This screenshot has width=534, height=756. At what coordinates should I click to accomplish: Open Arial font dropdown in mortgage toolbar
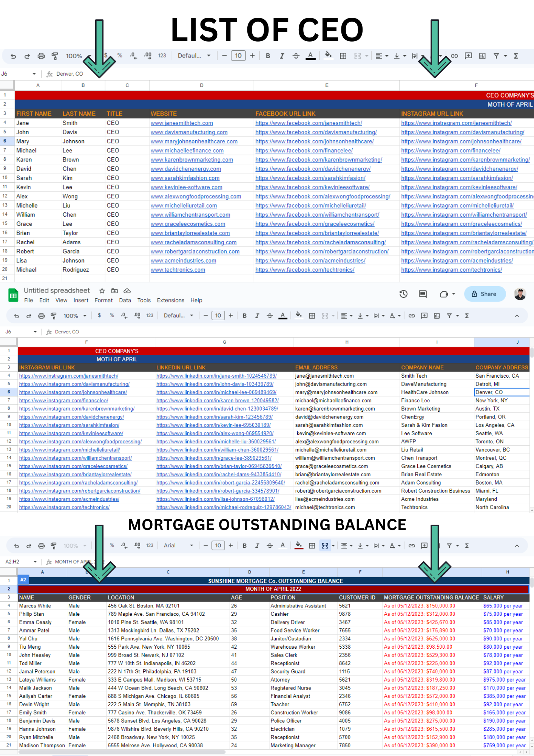[x=178, y=545]
